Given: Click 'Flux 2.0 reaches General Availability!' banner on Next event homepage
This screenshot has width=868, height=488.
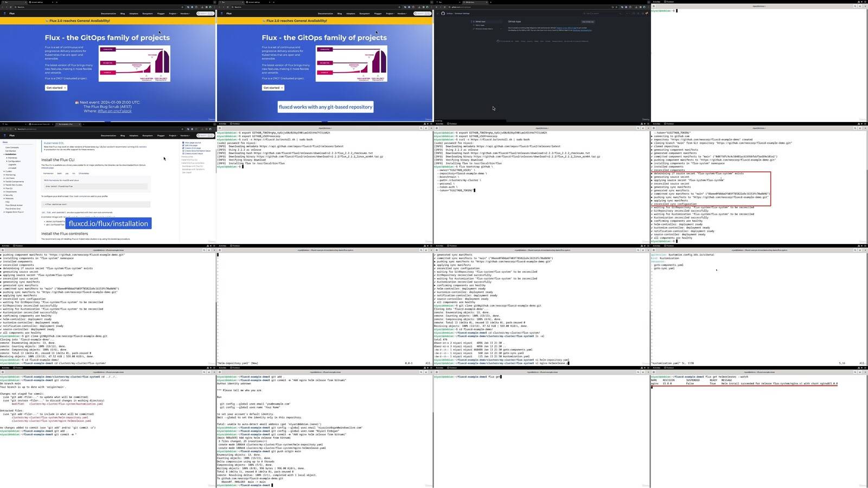Looking at the screenshot, I should point(80,21).
